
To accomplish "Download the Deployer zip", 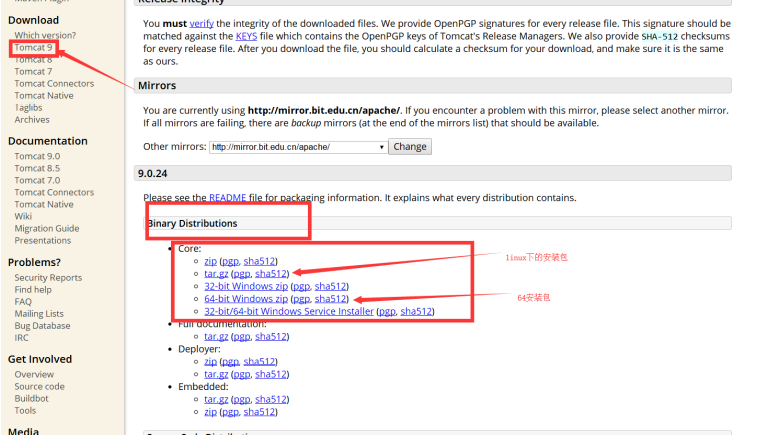I will pos(211,361).
